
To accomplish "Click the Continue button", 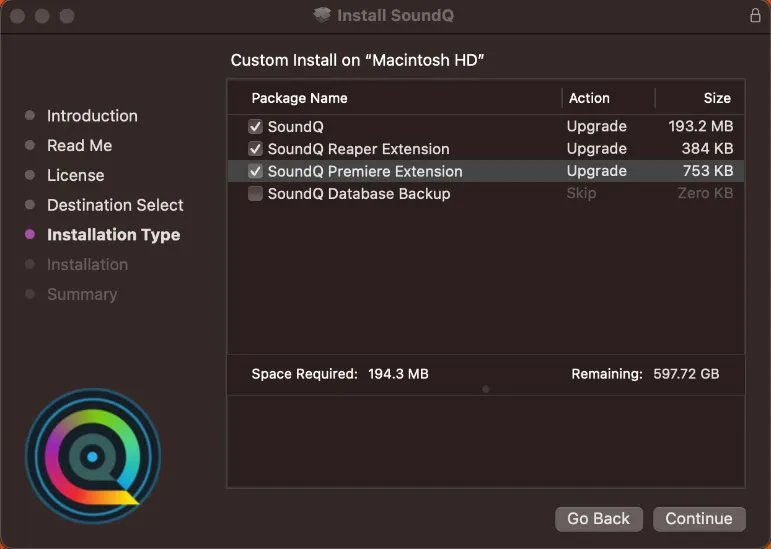I will click(x=699, y=519).
